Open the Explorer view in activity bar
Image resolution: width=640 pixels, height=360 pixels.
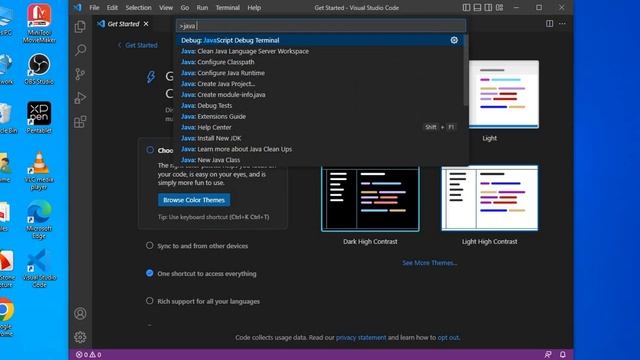[80, 27]
